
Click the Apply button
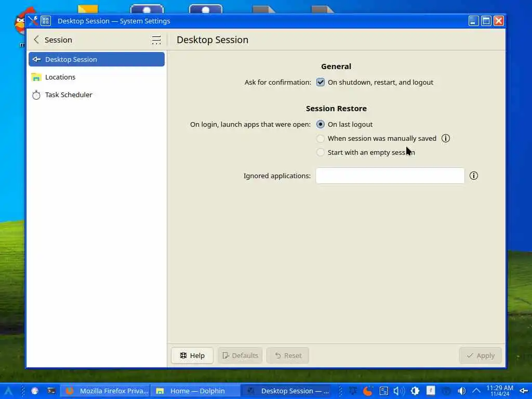point(481,355)
